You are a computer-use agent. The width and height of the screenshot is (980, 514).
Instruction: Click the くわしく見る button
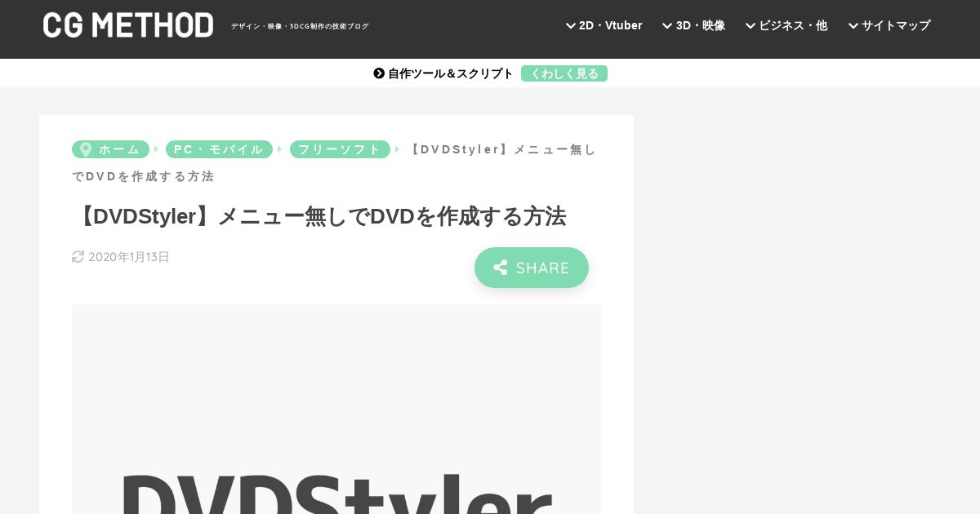pyautogui.click(x=564, y=73)
